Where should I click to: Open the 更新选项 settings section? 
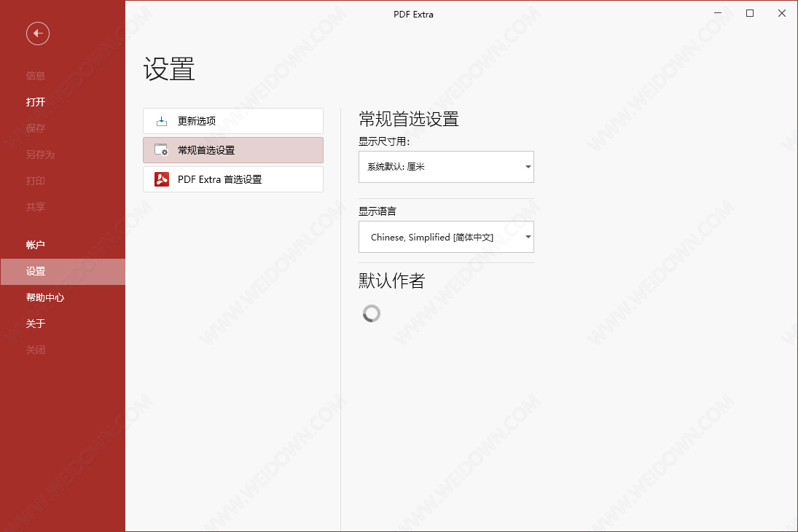coord(233,121)
